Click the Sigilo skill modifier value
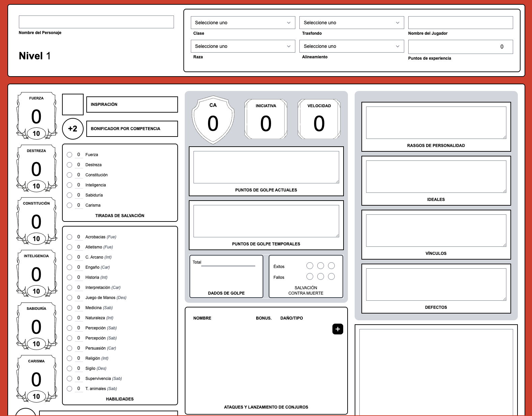The width and height of the screenshot is (532, 416). [x=79, y=368]
